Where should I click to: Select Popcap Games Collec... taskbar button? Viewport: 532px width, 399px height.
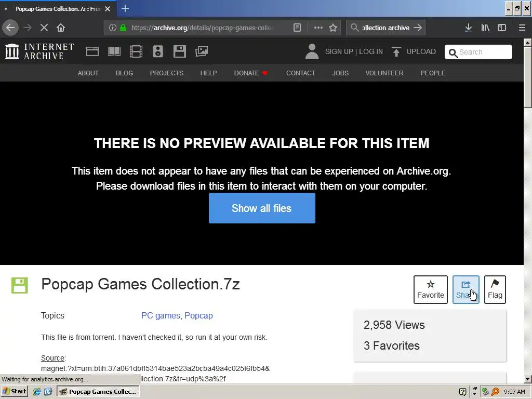(98, 392)
